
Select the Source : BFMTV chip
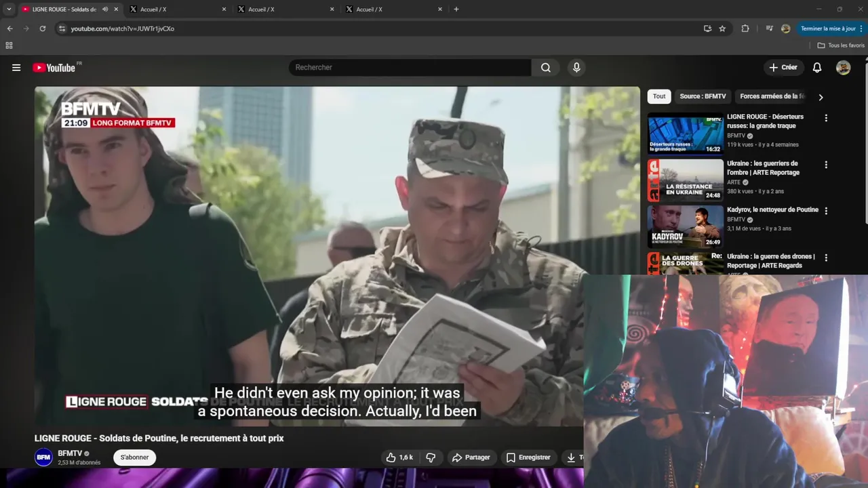(x=703, y=96)
